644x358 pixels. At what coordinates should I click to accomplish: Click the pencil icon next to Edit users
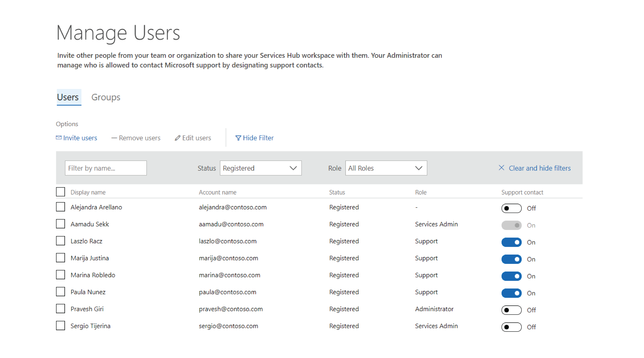coord(177,138)
